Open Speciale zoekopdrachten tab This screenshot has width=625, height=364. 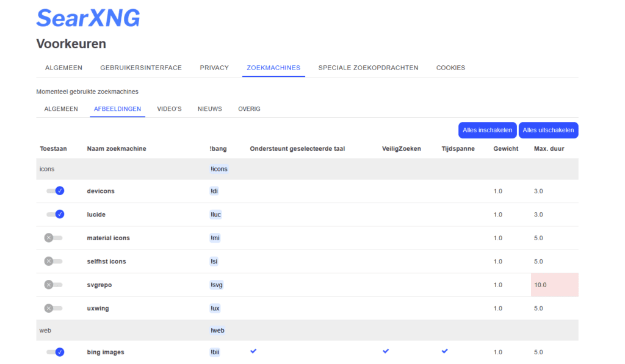pos(368,68)
